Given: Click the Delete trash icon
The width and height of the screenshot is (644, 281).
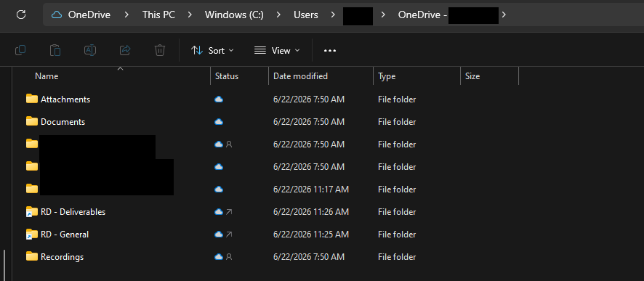Looking at the screenshot, I should [160, 50].
